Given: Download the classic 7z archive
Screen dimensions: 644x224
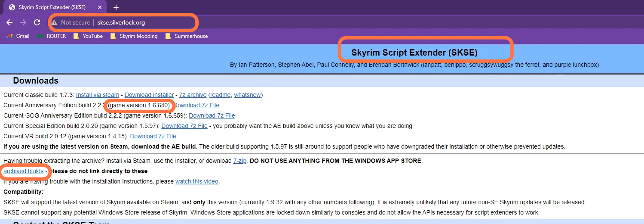Looking at the screenshot, I should (x=193, y=95).
